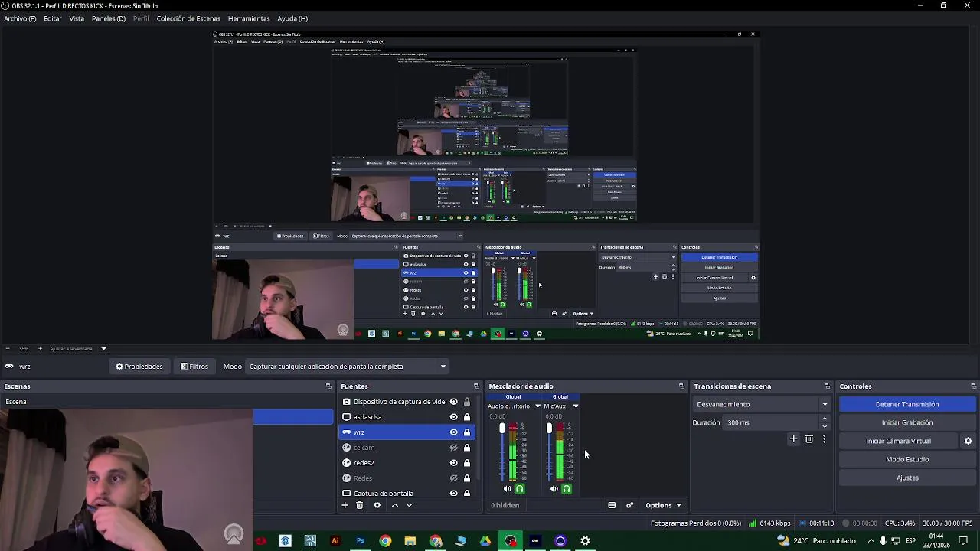Expand Mic/Aux channel menu arrow
Image resolution: width=980 pixels, height=551 pixels.
pos(575,406)
